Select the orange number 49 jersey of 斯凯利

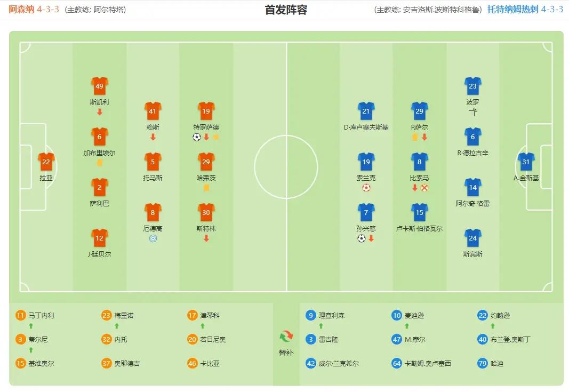click(x=99, y=86)
